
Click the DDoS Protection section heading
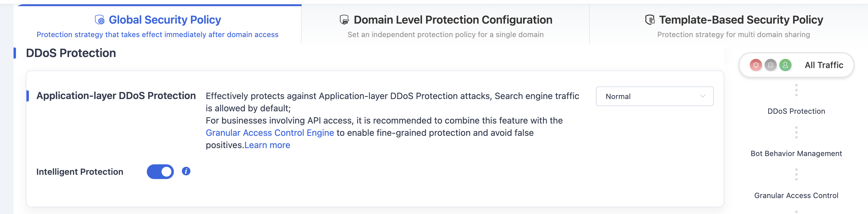[71, 53]
